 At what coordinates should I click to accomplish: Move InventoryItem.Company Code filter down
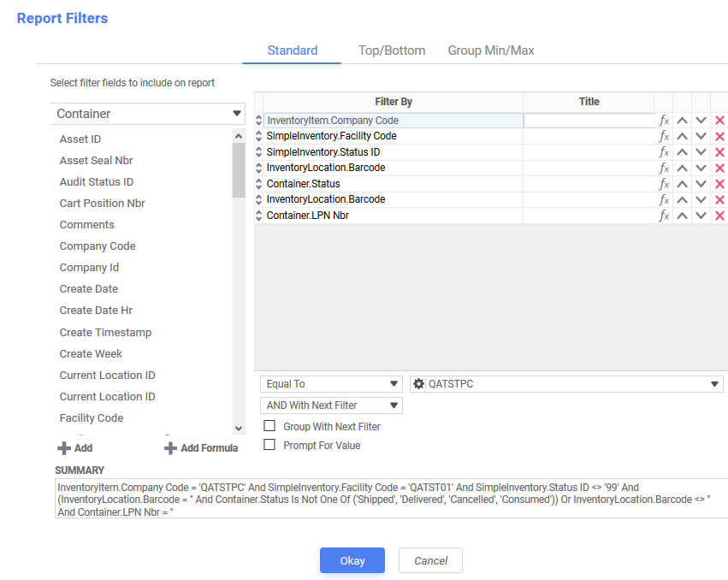pyautogui.click(x=701, y=120)
